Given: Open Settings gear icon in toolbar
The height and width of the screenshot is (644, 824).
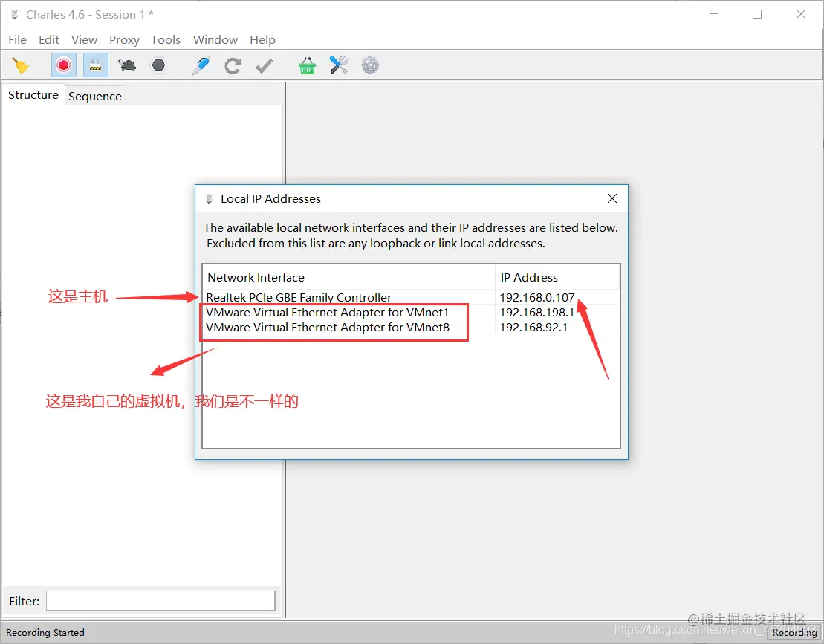Looking at the screenshot, I should click(370, 65).
